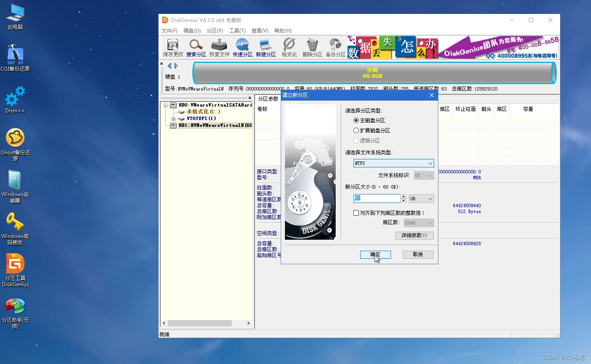Click the 新建分区 toolbar icon
This screenshot has width=591, height=364.
(x=266, y=47)
